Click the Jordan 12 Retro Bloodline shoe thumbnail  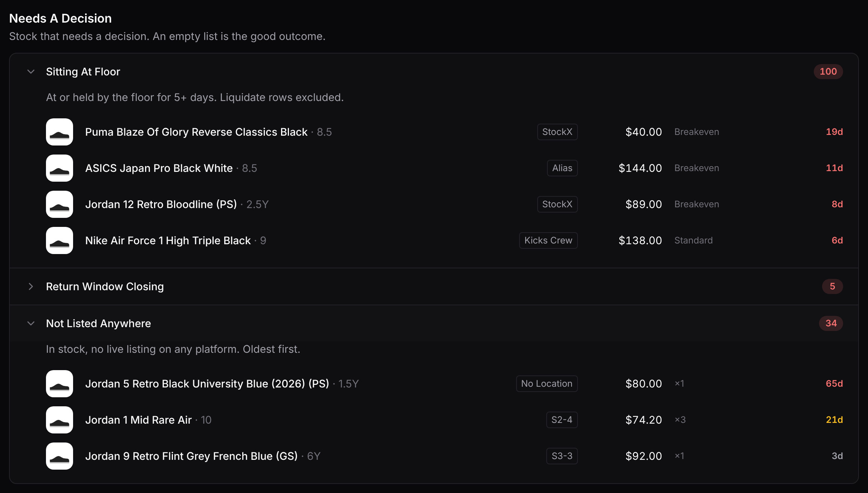[x=60, y=204]
